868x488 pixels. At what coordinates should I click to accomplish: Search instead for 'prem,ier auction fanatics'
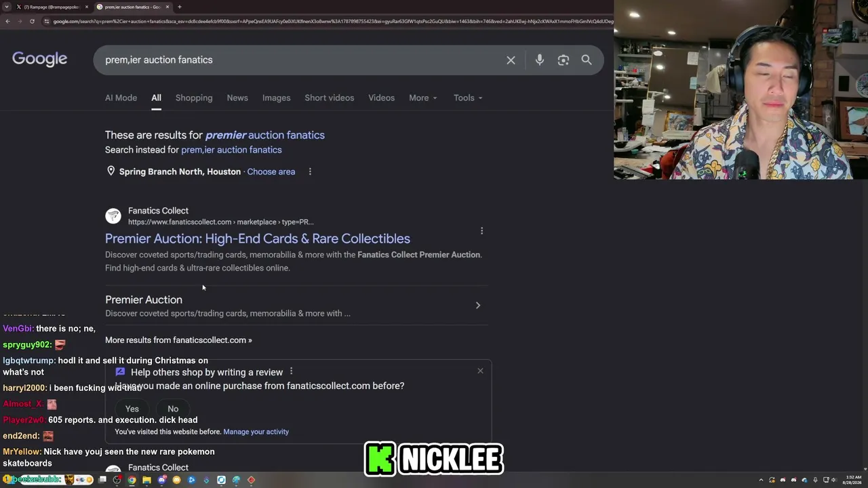231,150
